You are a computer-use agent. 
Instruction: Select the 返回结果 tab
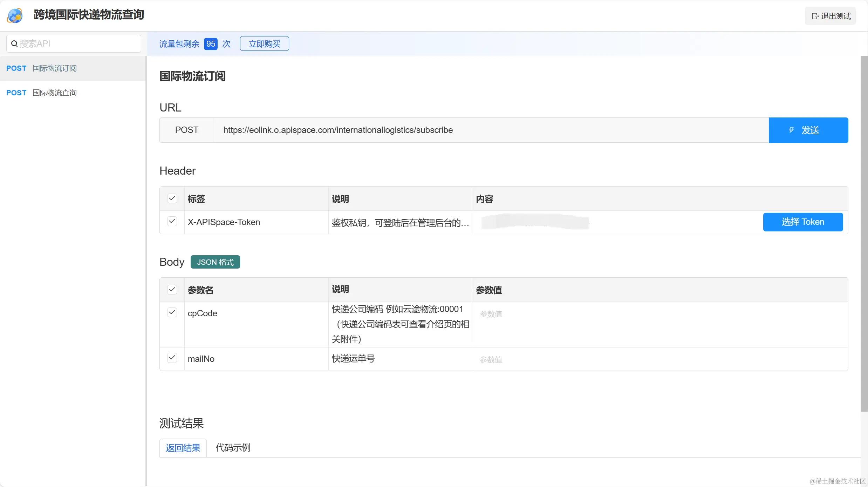[x=183, y=448]
